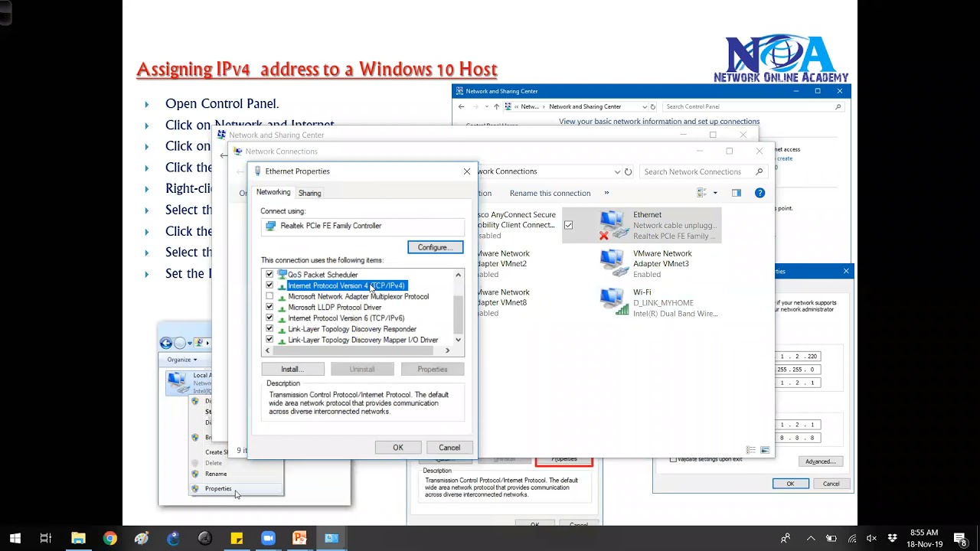This screenshot has height=551, width=980.
Task: Click OK in the IPv4 properties dialog
Action: tap(790, 484)
